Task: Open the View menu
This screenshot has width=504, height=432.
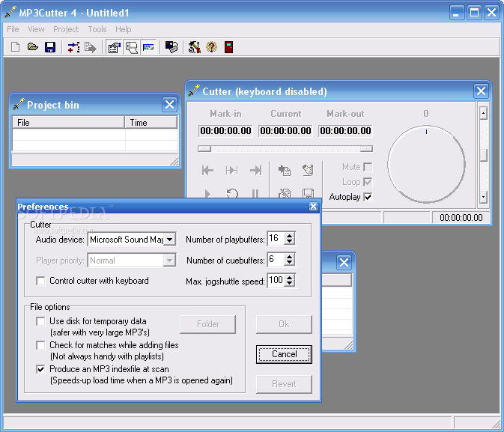Action: 36,29
